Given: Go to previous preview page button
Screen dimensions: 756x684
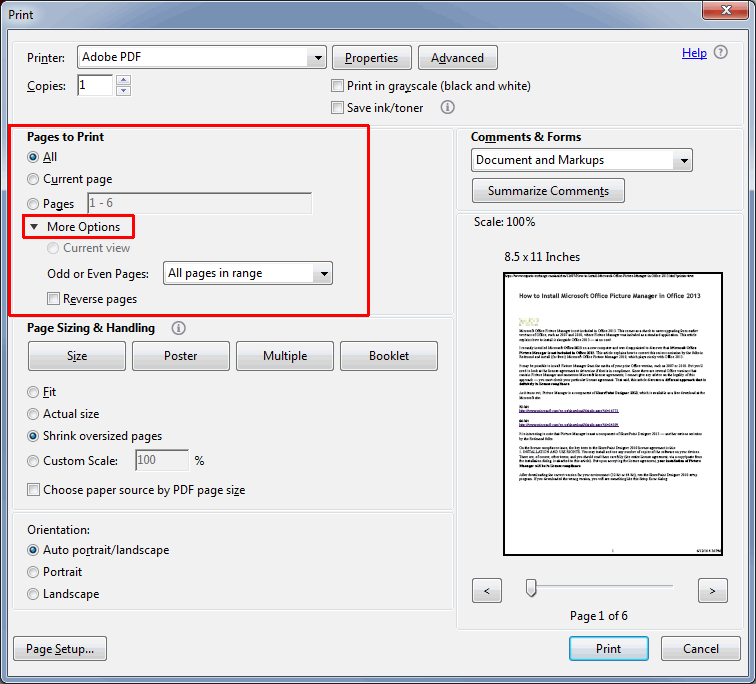Looking at the screenshot, I should point(486,590).
